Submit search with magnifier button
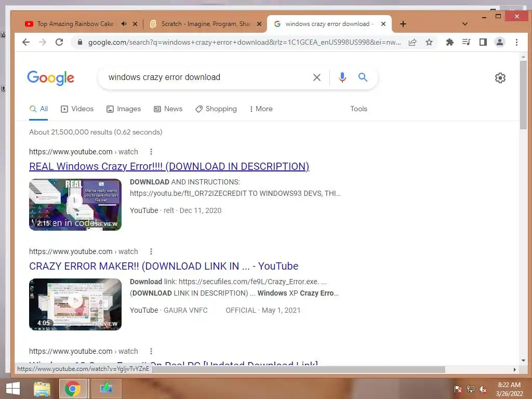Image resolution: width=532 pixels, height=399 pixels. [x=363, y=77]
